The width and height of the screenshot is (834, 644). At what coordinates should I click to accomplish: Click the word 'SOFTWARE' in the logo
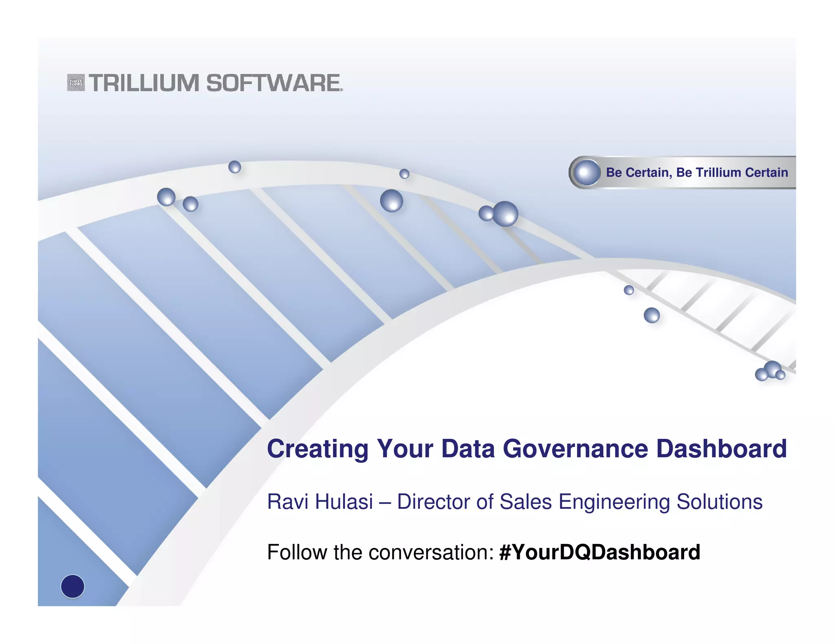[274, 83]
